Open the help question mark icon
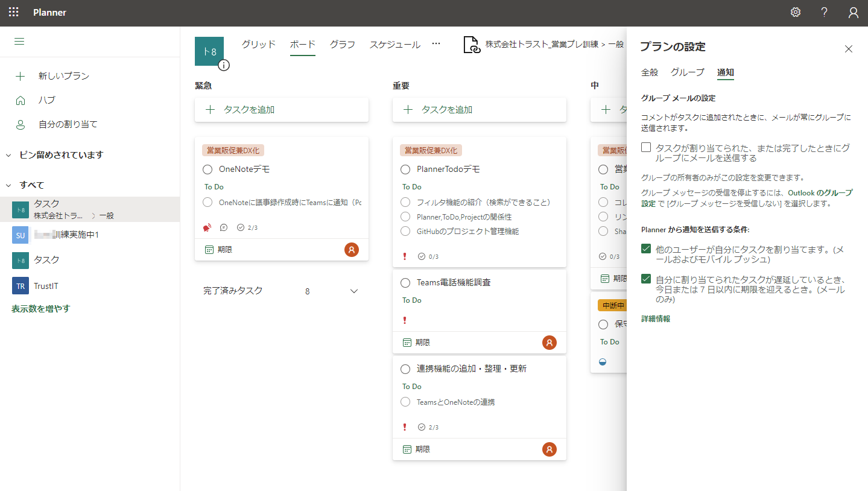 [825, 12]
